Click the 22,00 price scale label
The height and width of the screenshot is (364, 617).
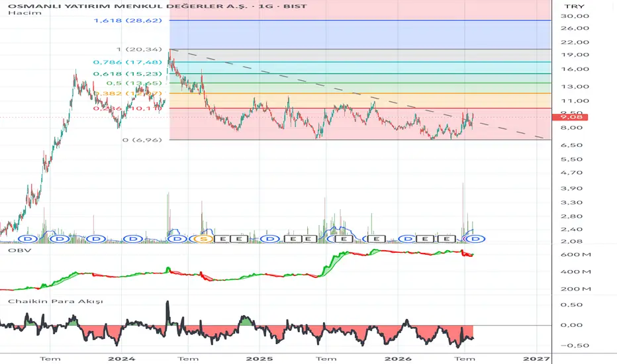click(575, 42)
